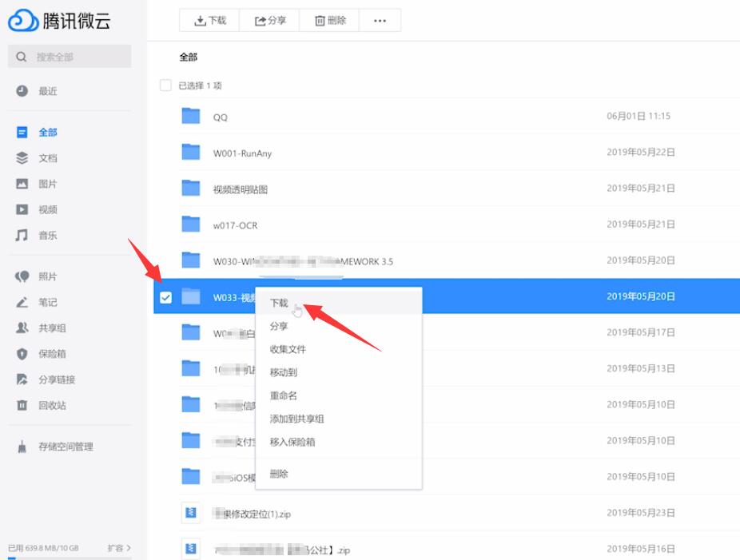Select the 全部 document icon in sidebar
The image size is (740, 560).
tap(22, 132)
